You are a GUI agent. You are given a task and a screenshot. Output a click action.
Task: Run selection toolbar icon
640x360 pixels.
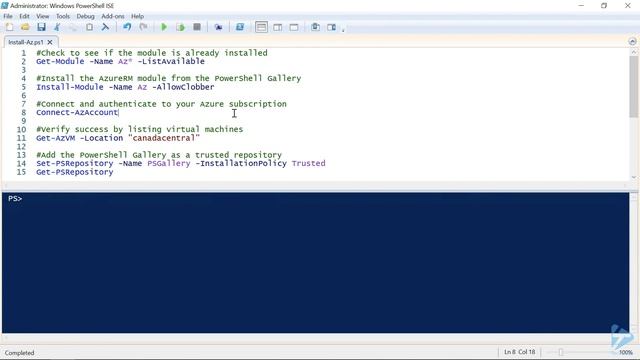[180, 27]
